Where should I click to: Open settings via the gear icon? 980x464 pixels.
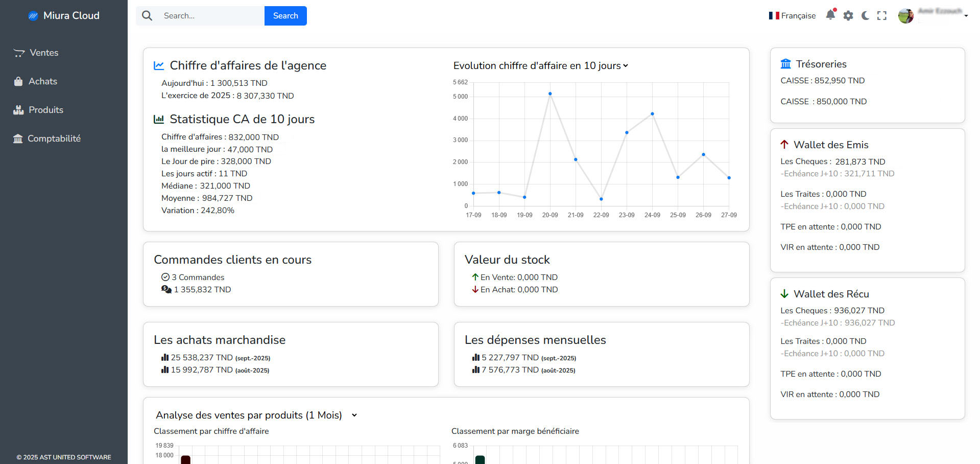(x=848, y=16)
